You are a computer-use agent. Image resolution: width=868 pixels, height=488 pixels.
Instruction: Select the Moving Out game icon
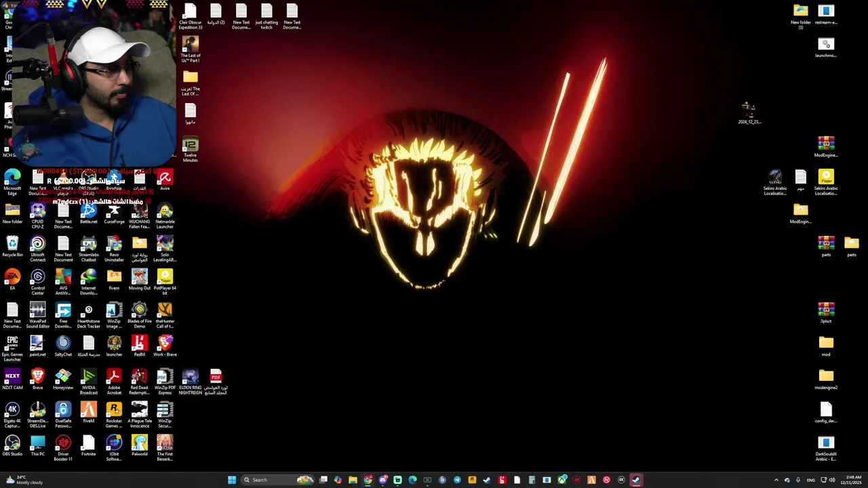pos(139,281)
